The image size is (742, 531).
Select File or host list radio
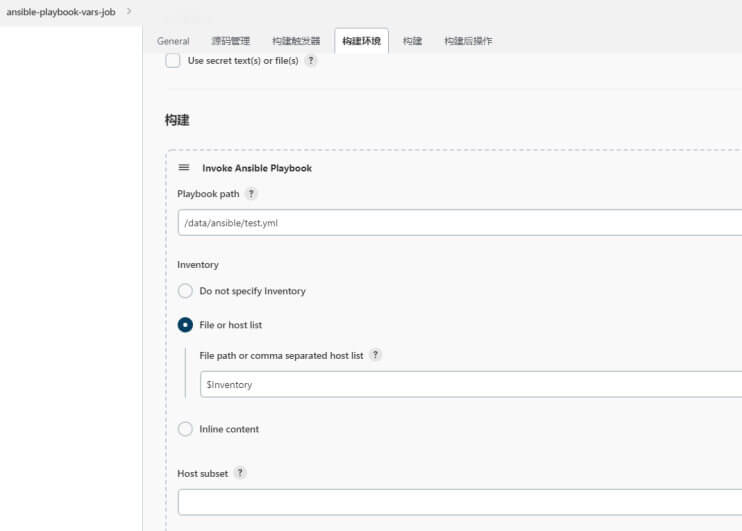click(185, 325)
